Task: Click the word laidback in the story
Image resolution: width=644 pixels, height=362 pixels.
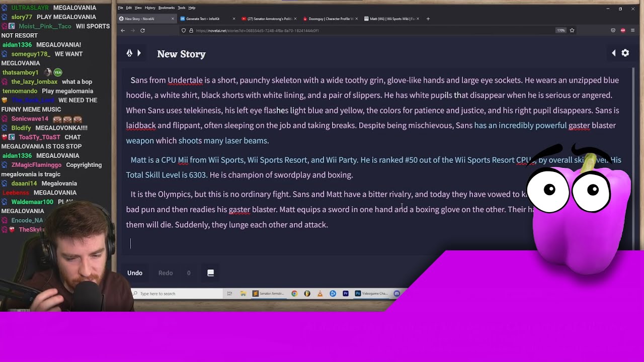Action: pos(141,126)
